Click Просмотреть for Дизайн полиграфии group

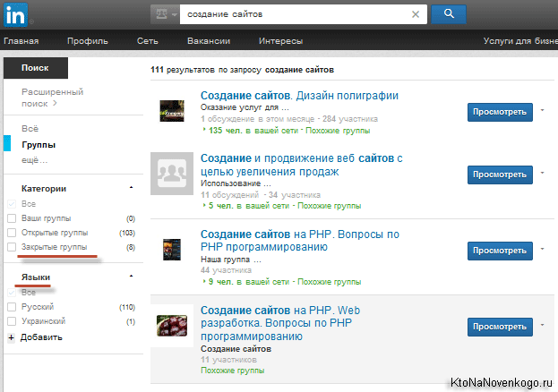(500, 112)
